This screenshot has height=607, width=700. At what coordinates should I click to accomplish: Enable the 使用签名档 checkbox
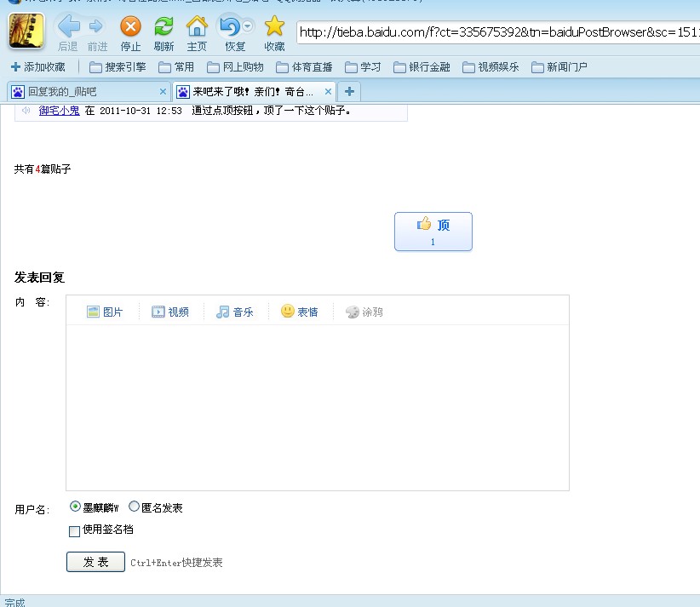pyautogui.click(x=74, y=531)
